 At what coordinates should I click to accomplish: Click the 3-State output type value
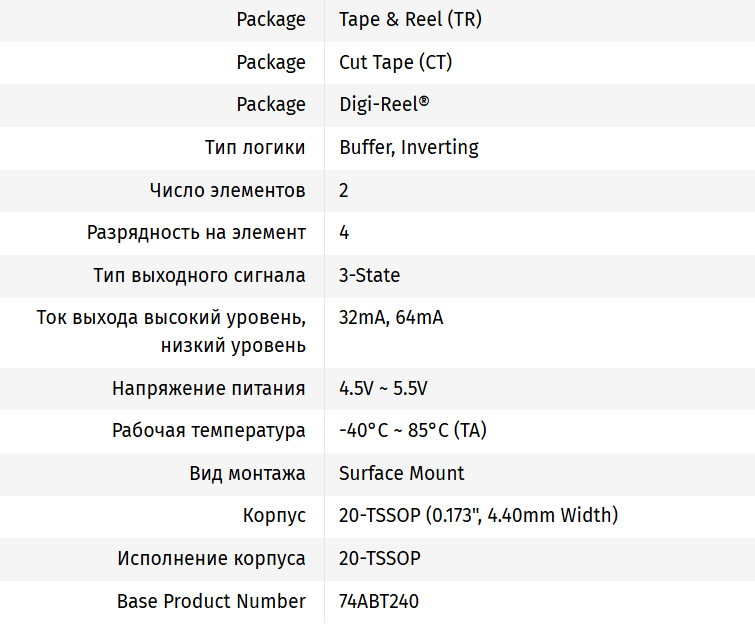pos(369,275)
